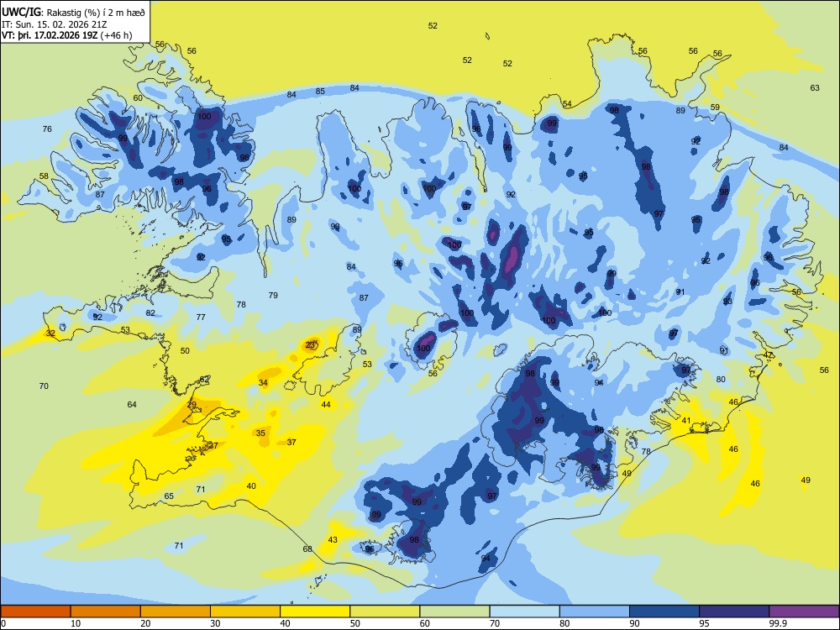Click the 'VT: þri. 17.02.2026 19Z (+46 h)' line
Image resolution: width=840 pixels, height=630 pixels.
(66, 35)
